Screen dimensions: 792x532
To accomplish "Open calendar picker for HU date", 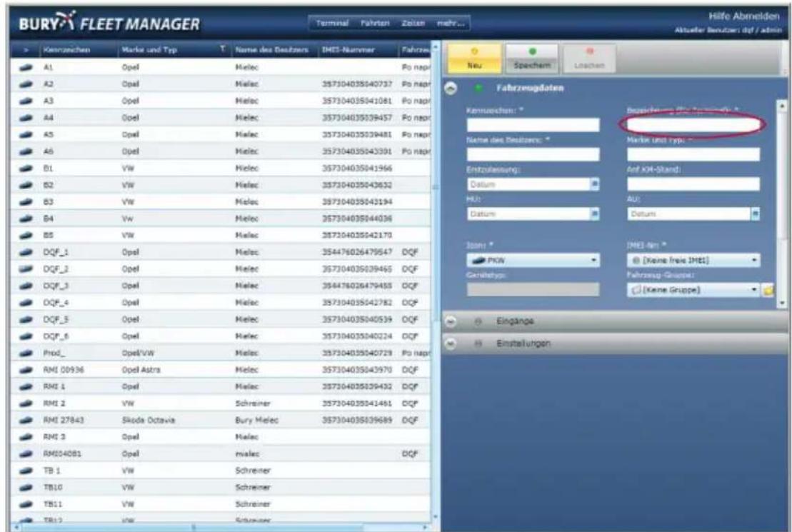I will click(x=594, y=214).
